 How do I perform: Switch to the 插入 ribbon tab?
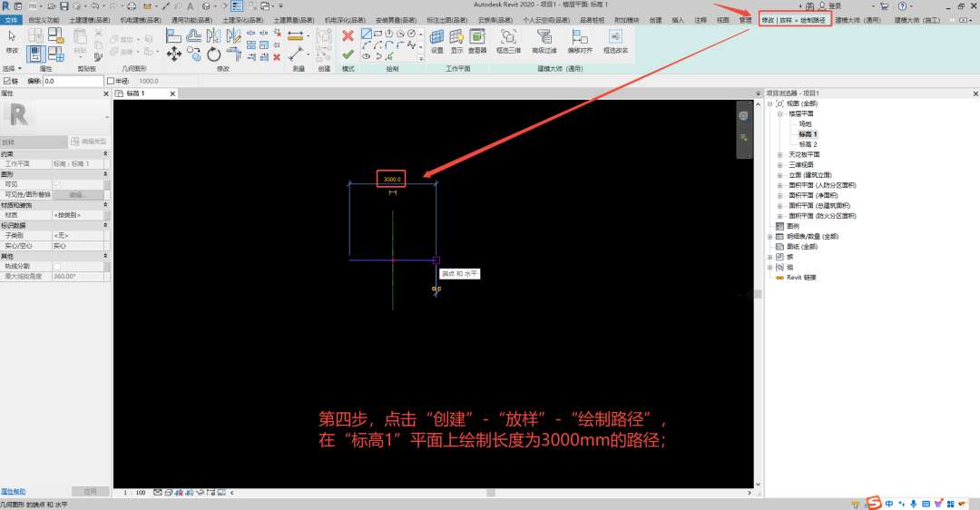tap(678, 20)
